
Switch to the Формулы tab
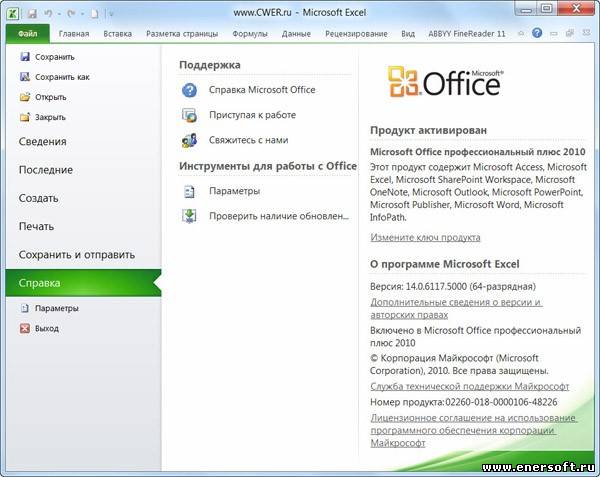(250, 34)
